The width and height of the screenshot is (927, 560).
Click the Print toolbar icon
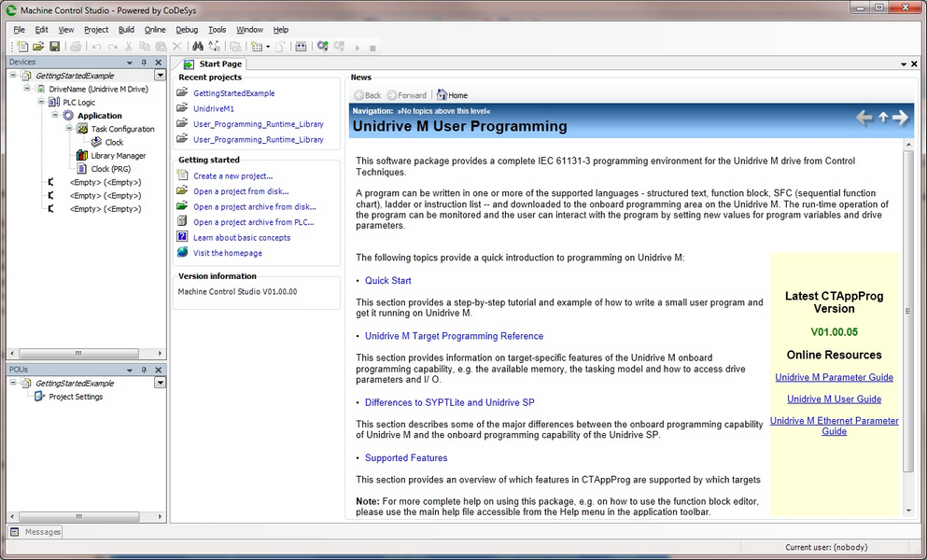click(x=76, y=46)
